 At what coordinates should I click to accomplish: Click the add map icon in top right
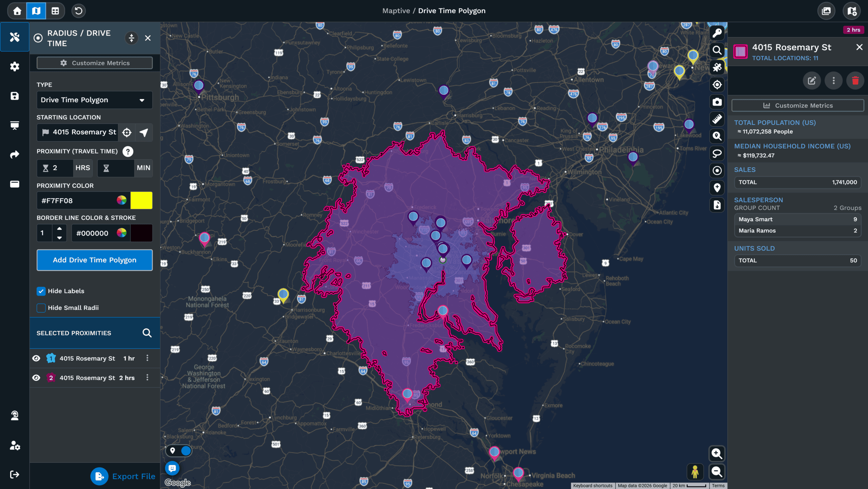852,11
